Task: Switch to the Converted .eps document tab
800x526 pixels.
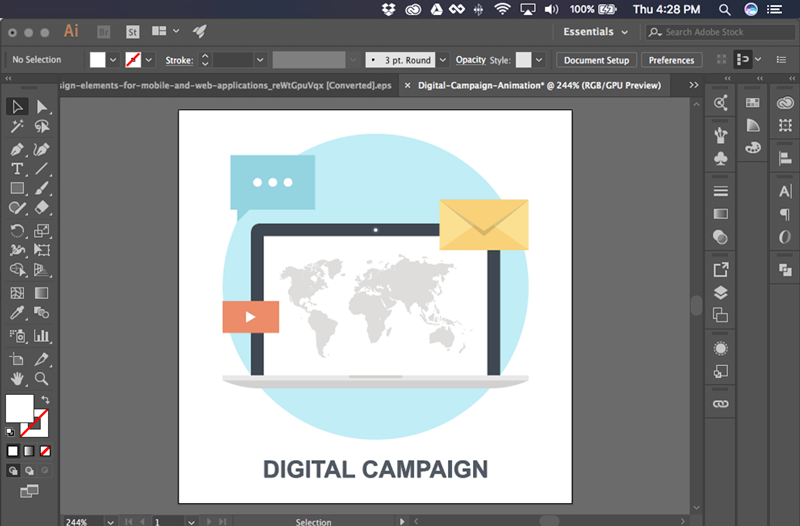Action: (225, 86)
